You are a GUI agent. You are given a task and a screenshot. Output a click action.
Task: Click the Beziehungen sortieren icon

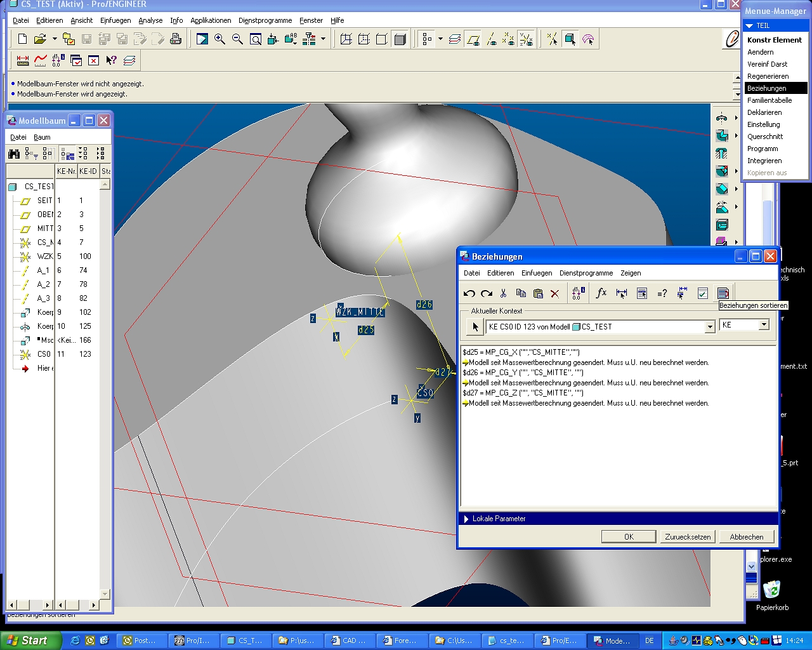(x=723, y=293)
